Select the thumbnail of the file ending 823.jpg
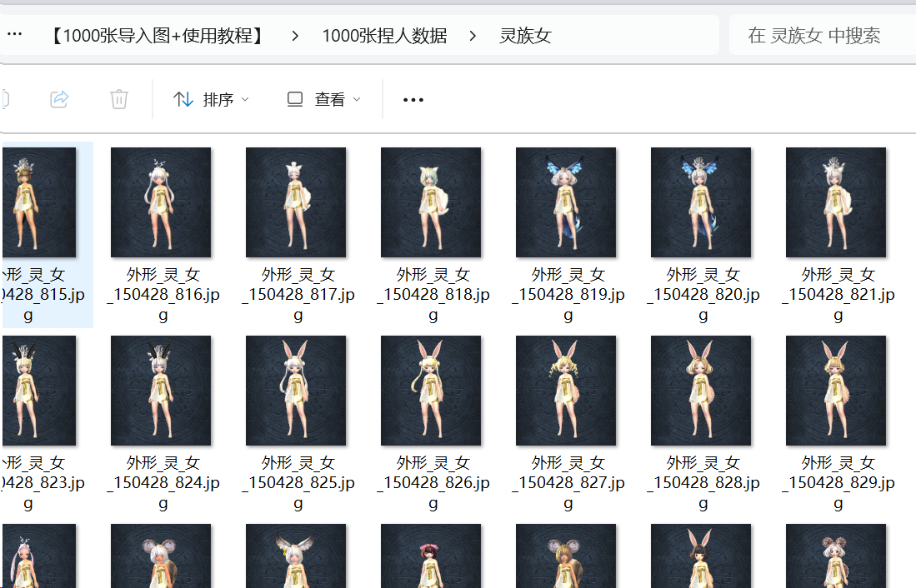The width and height of the screenshot is (916, 588). tap(39, 391)
